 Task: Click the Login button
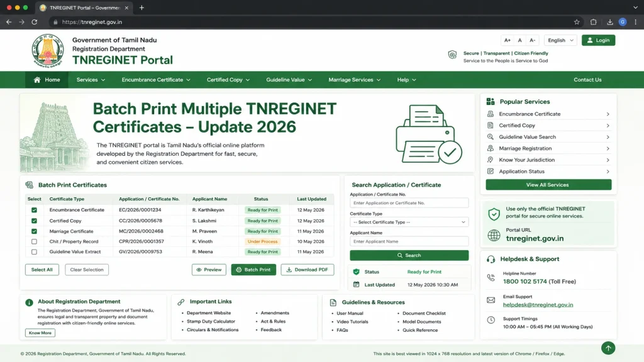pyautogui.click(x=598, y=40)
